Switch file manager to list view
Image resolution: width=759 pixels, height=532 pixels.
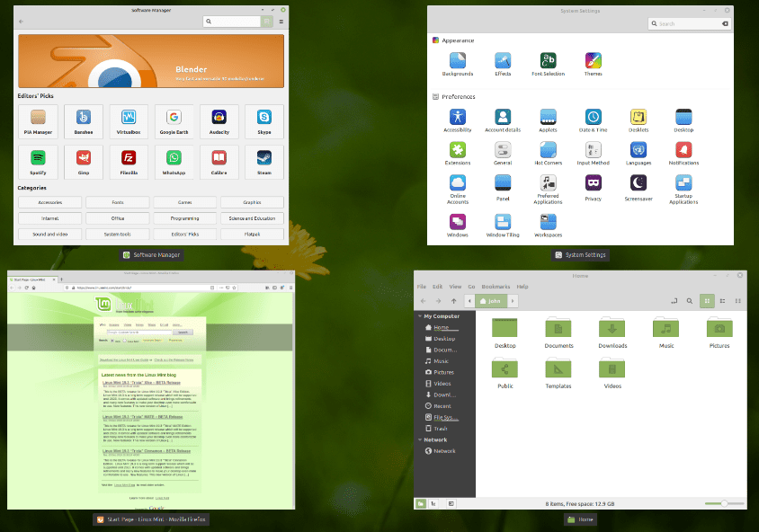pyautogui.click(x=722, y=301)
